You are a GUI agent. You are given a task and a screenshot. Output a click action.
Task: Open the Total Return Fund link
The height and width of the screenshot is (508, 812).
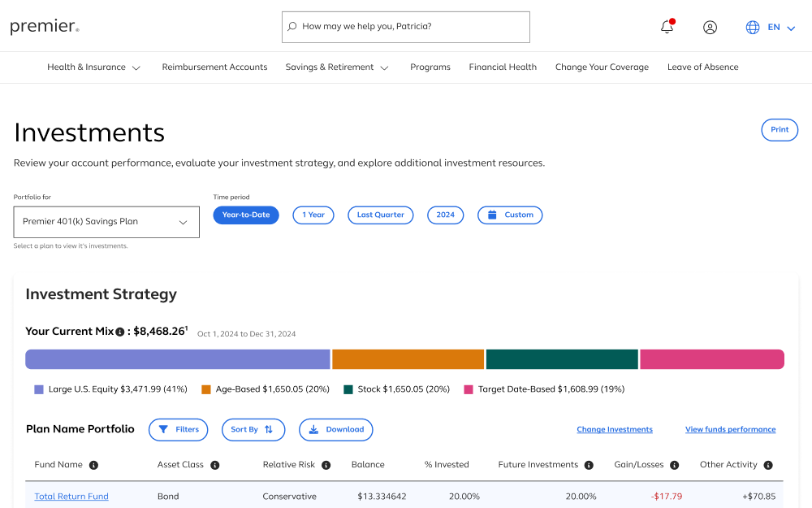[71, 497]
